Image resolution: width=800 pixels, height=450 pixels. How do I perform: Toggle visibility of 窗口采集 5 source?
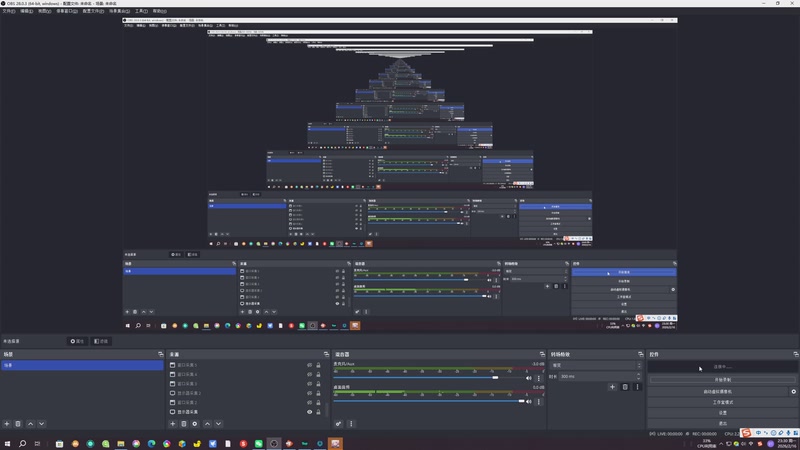(x=309, y=365)
